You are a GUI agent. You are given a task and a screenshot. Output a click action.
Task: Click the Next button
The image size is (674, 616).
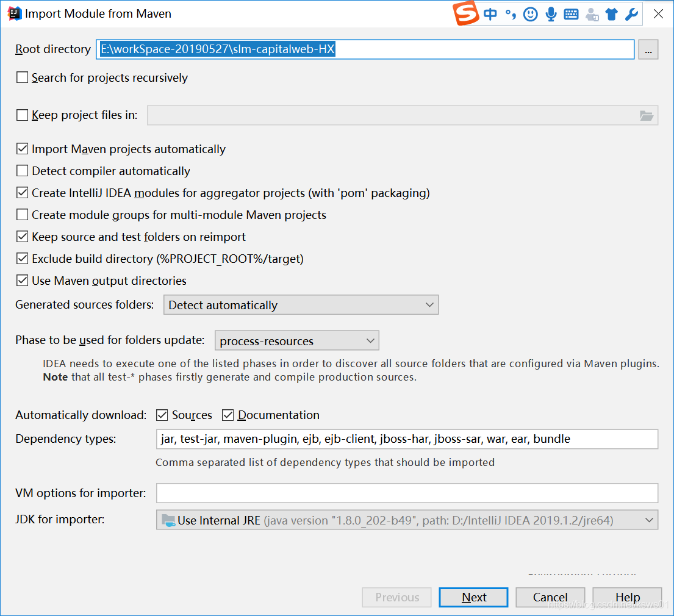tap(474, 598)
